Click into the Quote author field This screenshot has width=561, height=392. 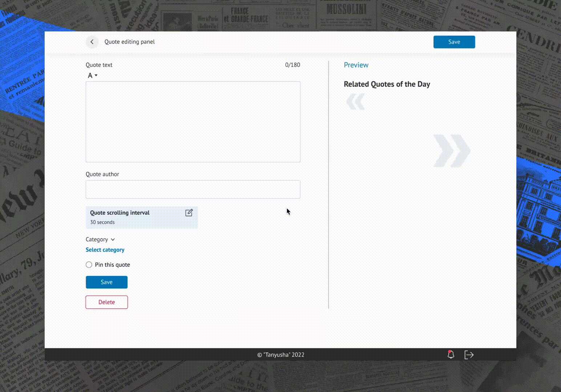tap(193, 189)
